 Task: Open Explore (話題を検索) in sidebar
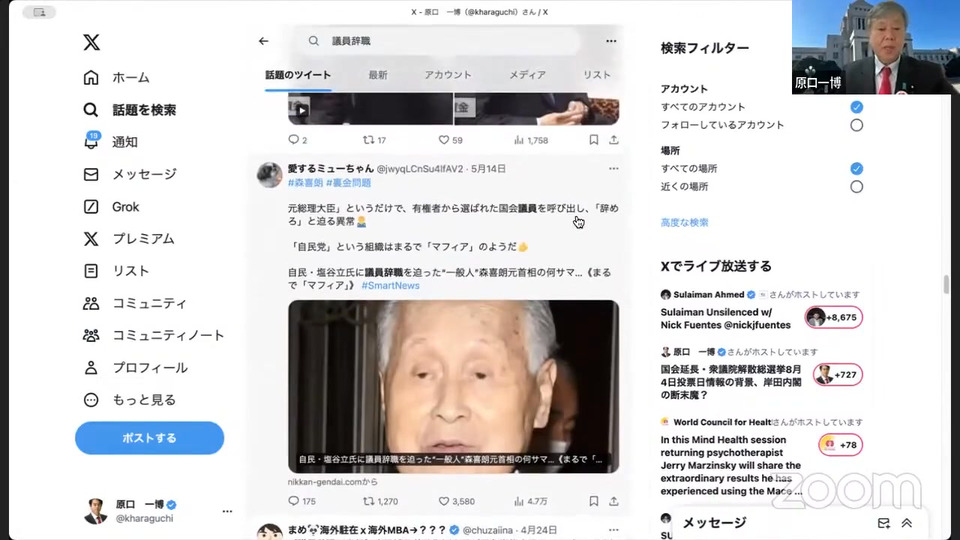point(130,110)
